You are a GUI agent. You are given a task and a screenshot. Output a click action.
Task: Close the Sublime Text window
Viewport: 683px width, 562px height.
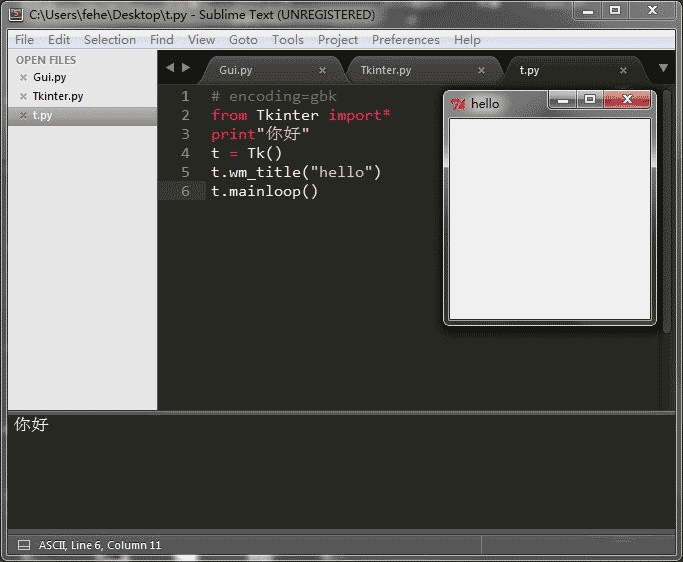pyautogui.click(x=652, y=11)
